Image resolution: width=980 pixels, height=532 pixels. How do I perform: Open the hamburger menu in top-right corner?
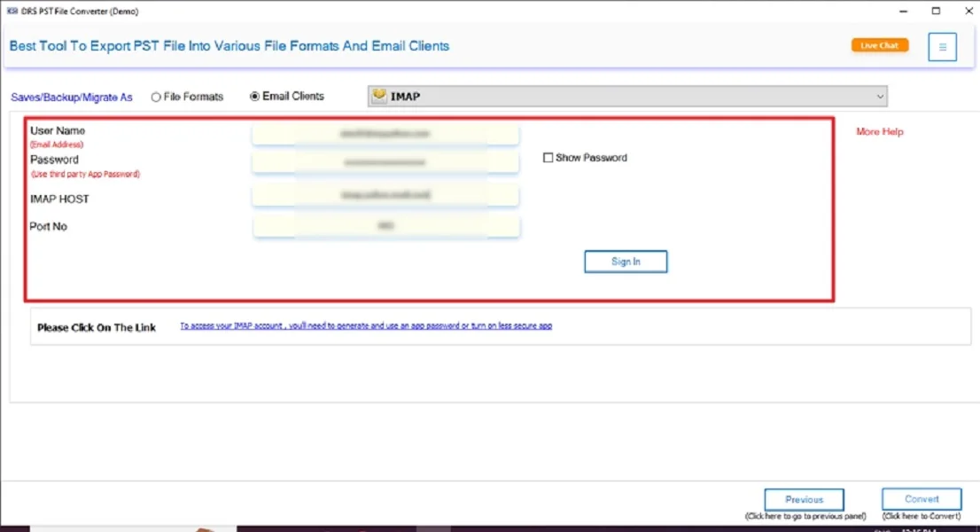[942, 46]
